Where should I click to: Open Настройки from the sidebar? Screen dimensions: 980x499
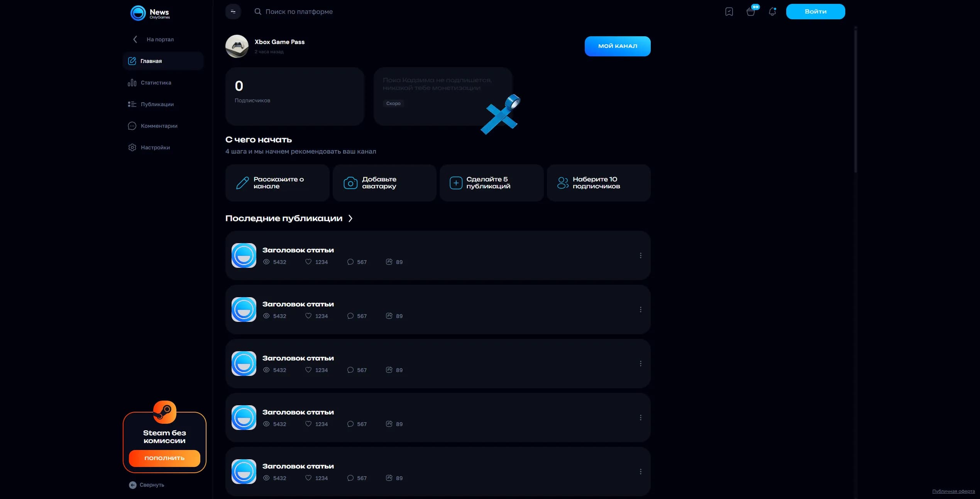(x=155, y=147)
